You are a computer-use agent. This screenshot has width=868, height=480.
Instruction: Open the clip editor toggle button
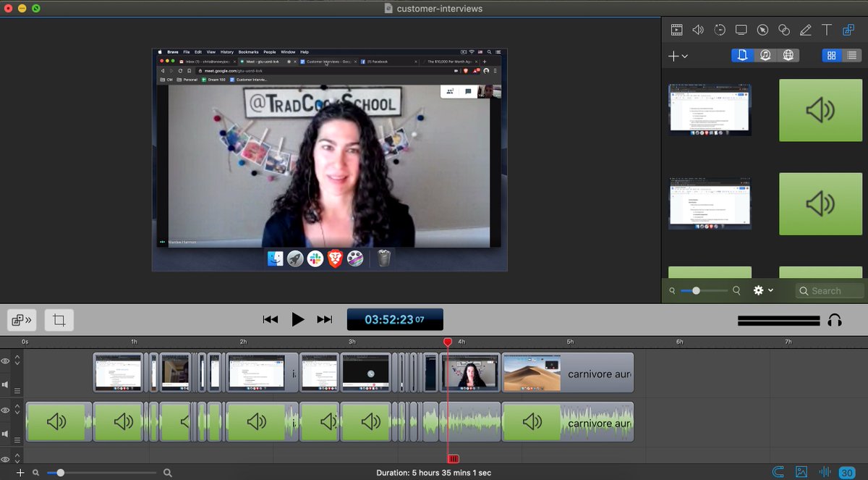point(22,319)
